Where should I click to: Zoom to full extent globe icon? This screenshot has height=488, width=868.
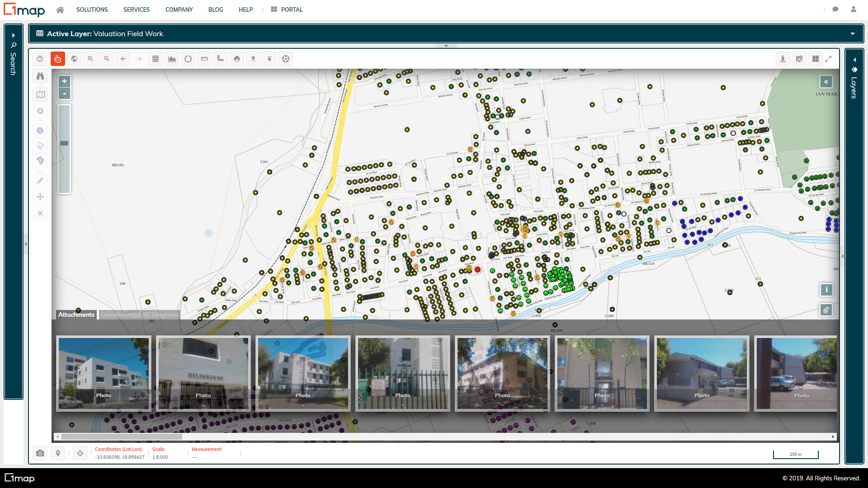pos(74,59)
